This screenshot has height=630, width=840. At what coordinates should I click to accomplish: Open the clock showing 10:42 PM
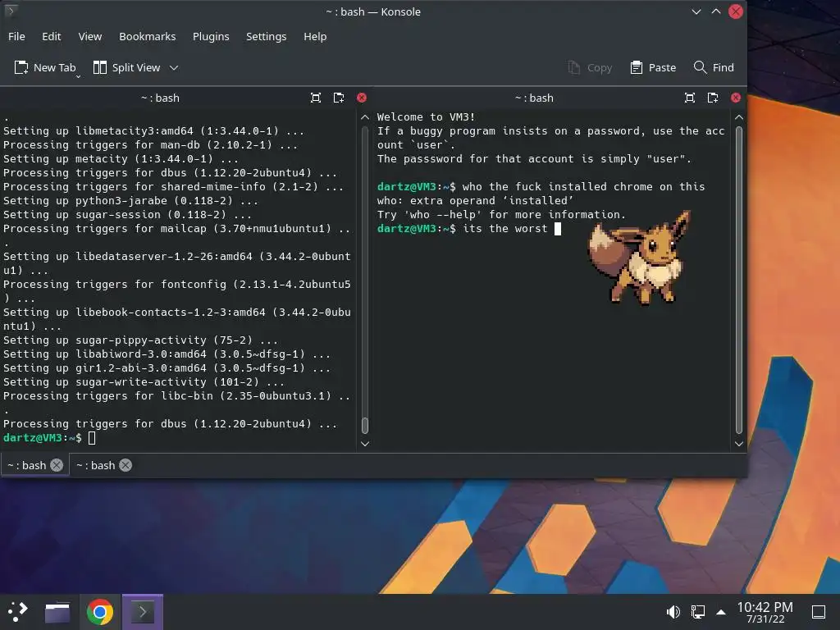(x=765, y=612)
